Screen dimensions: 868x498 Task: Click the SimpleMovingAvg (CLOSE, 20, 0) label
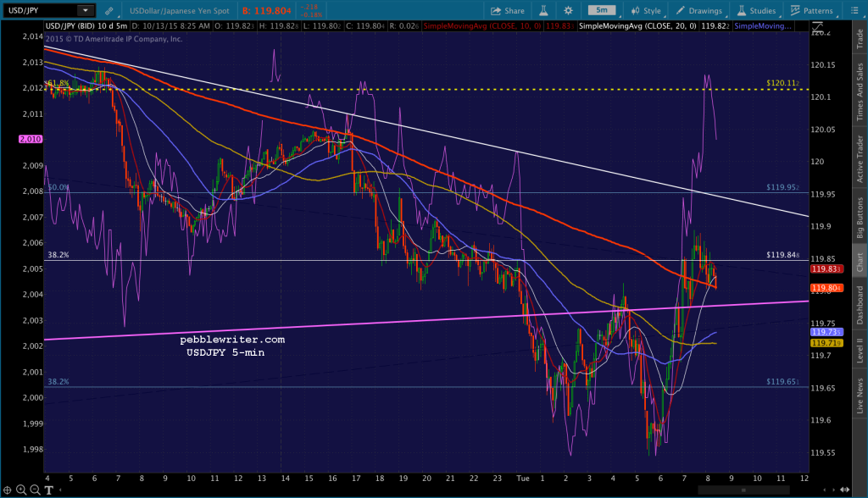click(x=637, y=26)
